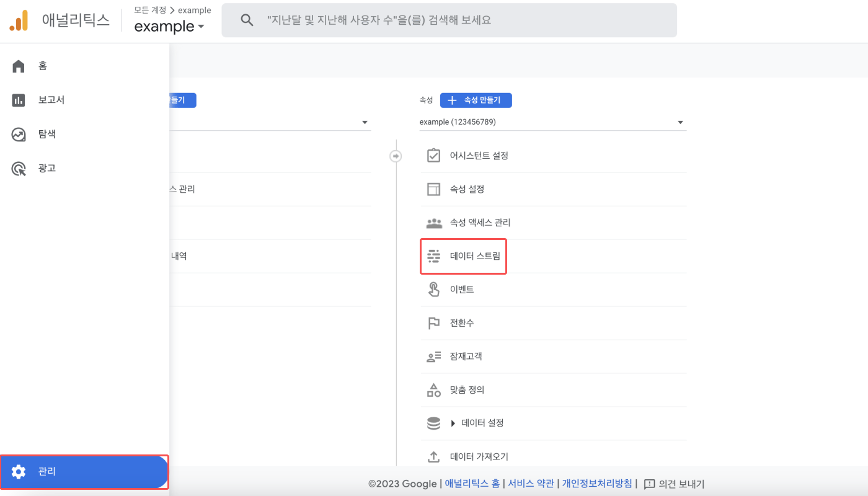Select the 관리 admin menu item
Image resolution: width=868 pixels, height=496 pixels.
tap(84, 472)
